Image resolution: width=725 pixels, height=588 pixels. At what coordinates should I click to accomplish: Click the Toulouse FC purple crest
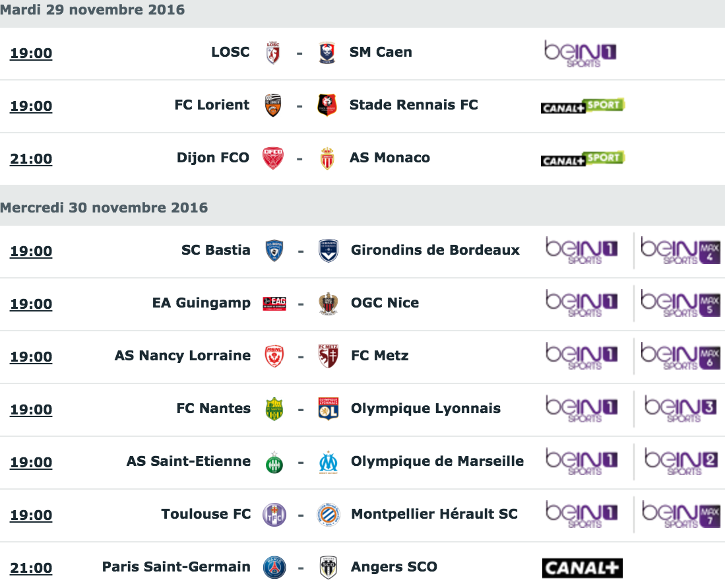(274, 515)
